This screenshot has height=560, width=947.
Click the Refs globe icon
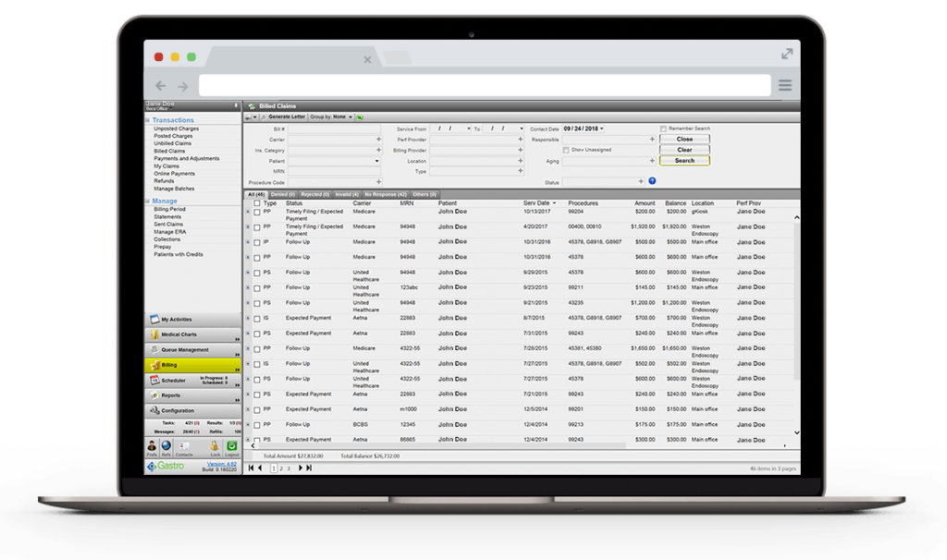166,446
